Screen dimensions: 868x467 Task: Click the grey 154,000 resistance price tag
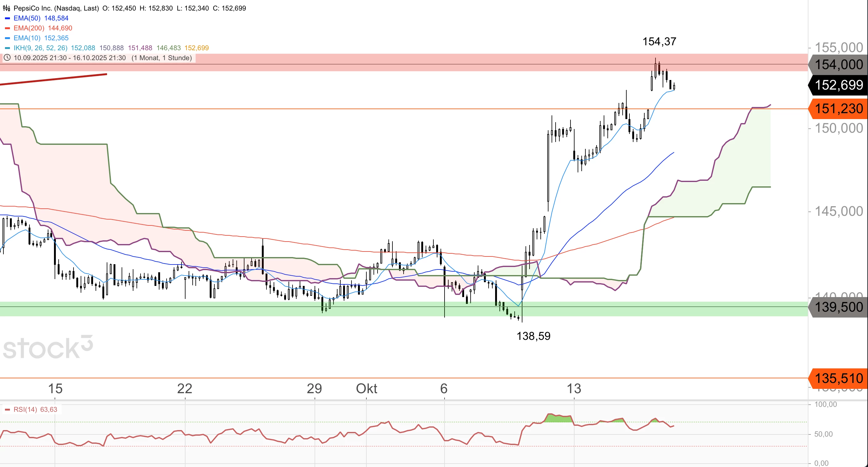coord(838,64)
